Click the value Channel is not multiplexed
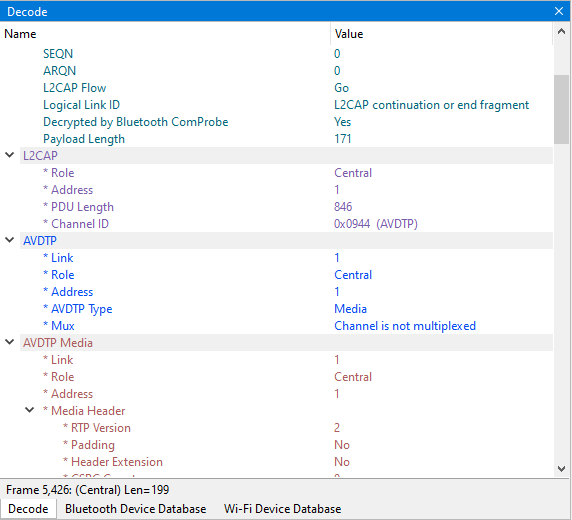 (405, 326)
